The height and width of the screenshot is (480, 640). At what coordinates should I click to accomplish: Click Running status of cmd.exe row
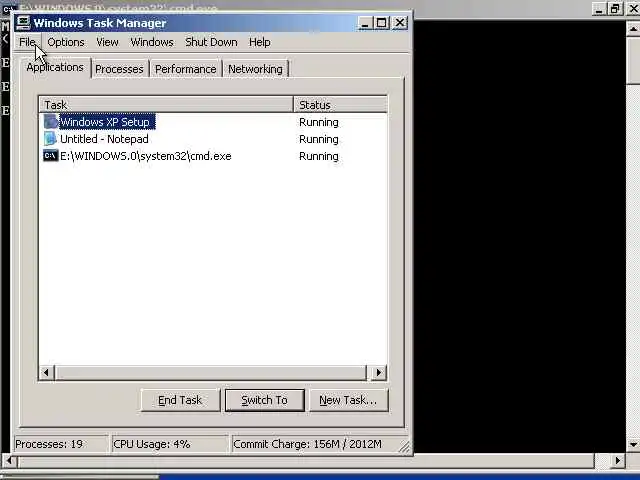click(318, 156)
